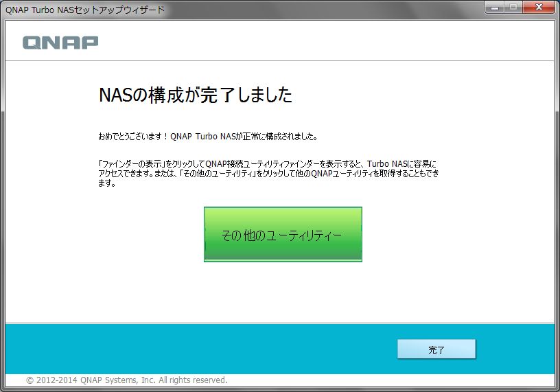
Task: Minimize the setup wizard window
Action: [x=495, y=7]
